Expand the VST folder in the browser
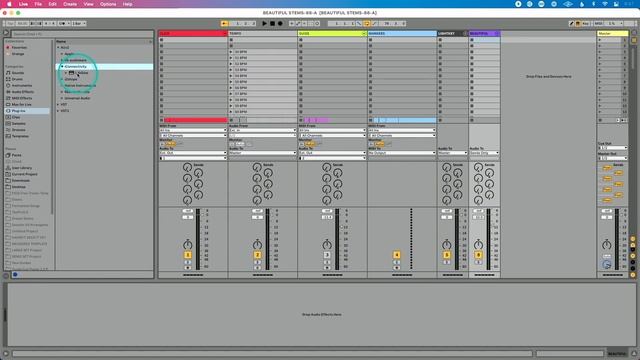 58,104
